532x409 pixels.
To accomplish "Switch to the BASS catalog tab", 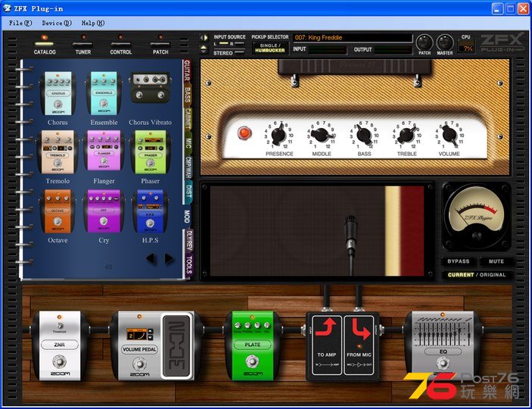I will pyautogui.click(x=187, y=95).
